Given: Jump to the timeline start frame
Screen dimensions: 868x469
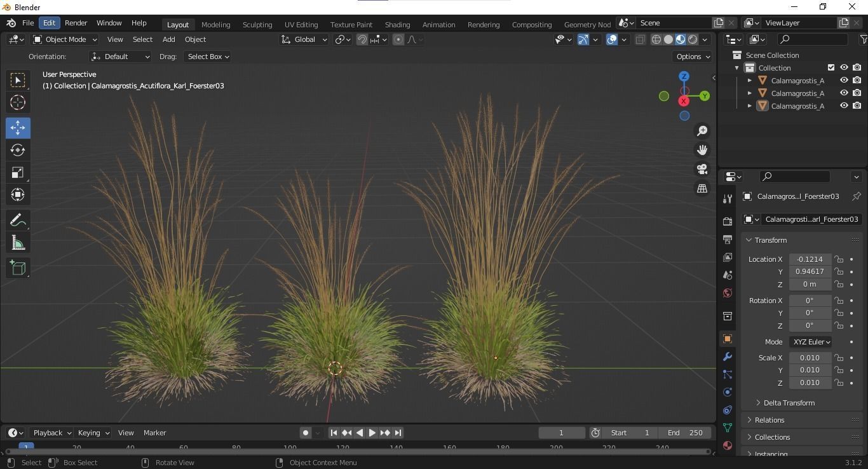Looking at the screenshot, I should 334,433.
